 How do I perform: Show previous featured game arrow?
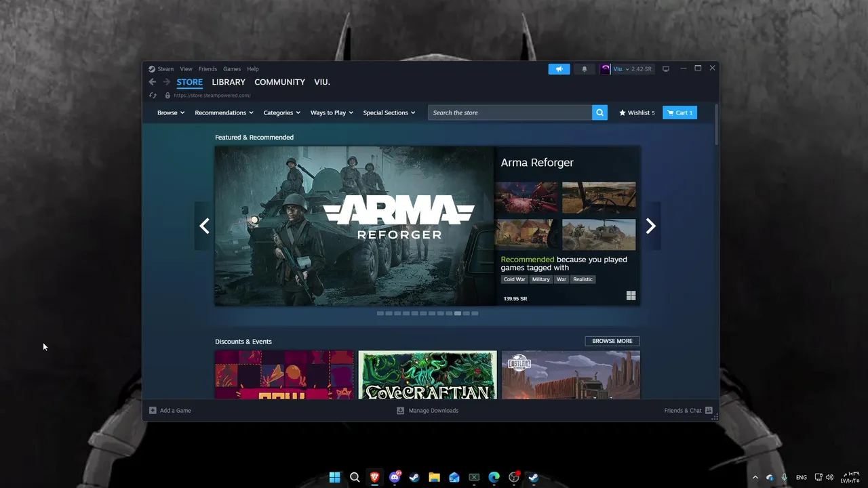click(204, 226)
